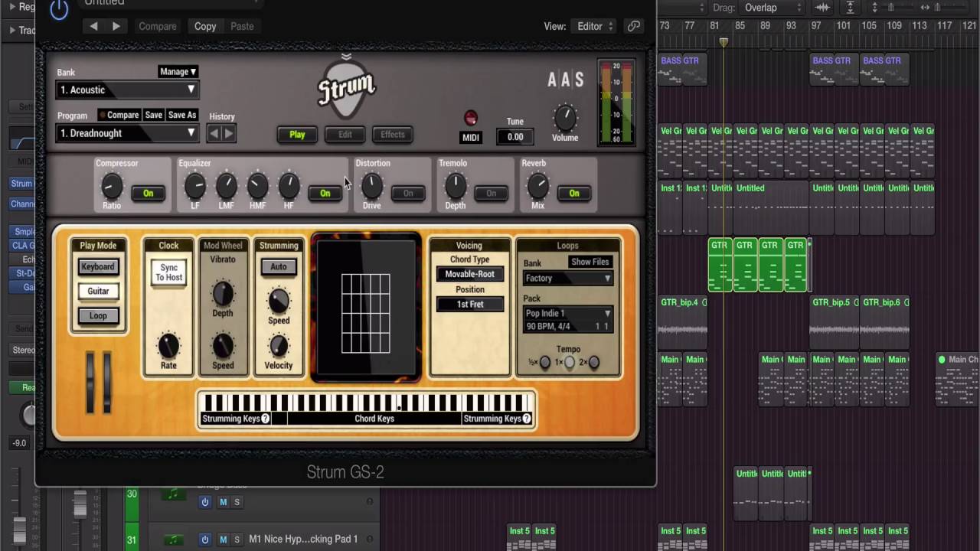Click track 31 green instrument icon

pos(174,539)
